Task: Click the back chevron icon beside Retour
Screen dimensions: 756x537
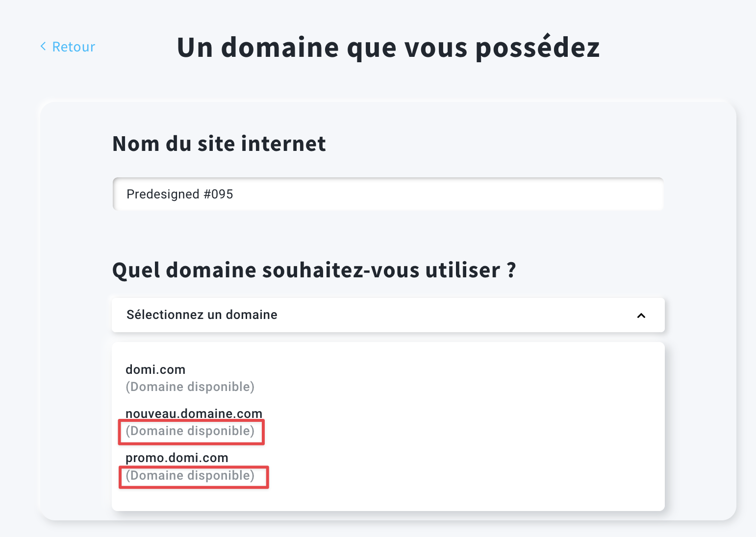Action: [x=43, y=47]
